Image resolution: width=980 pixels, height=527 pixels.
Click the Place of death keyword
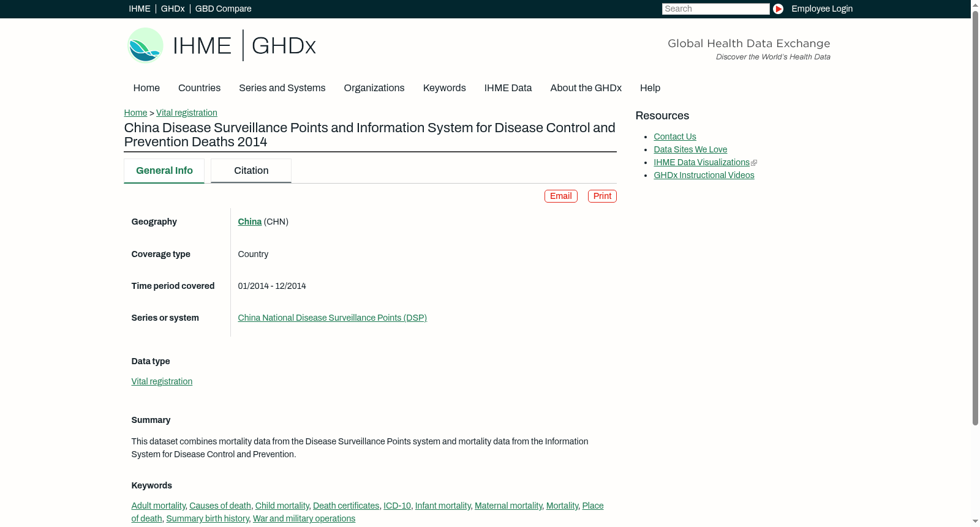592,506
